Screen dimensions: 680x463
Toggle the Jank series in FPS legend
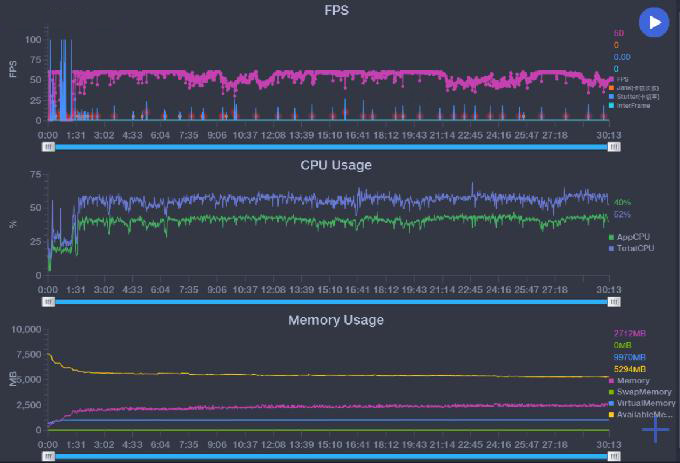tap(634, 88)
